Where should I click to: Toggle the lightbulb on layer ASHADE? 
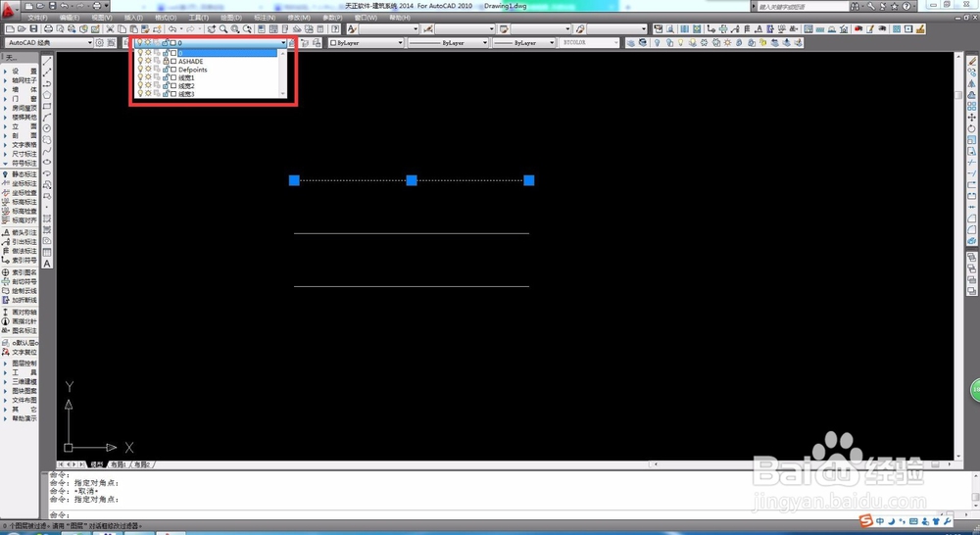(x=140, y=62)
